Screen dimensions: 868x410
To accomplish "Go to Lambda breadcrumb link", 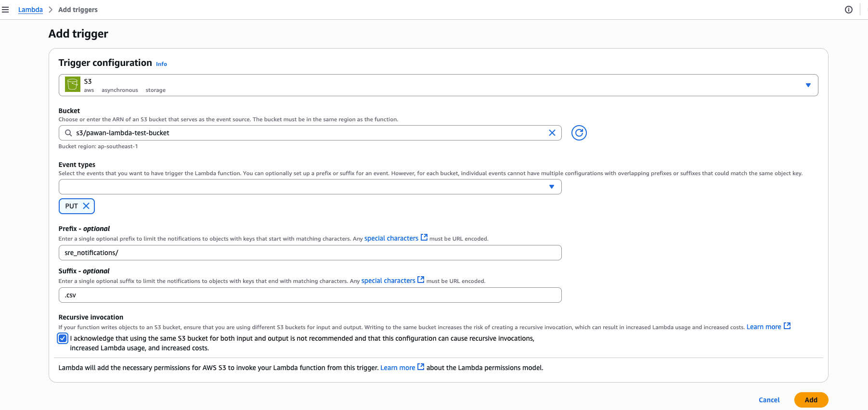I will [x=30, y=10].
